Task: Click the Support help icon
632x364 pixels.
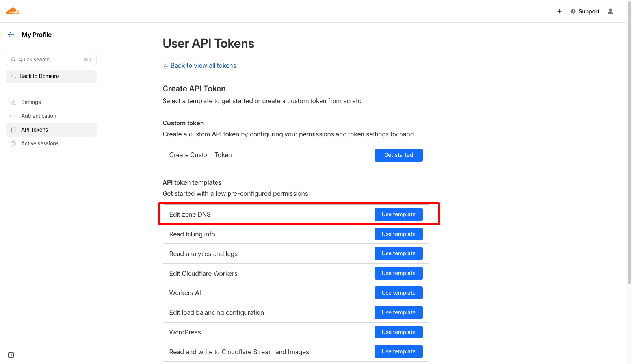Action: pyautogui.click(x=573, y=11)
